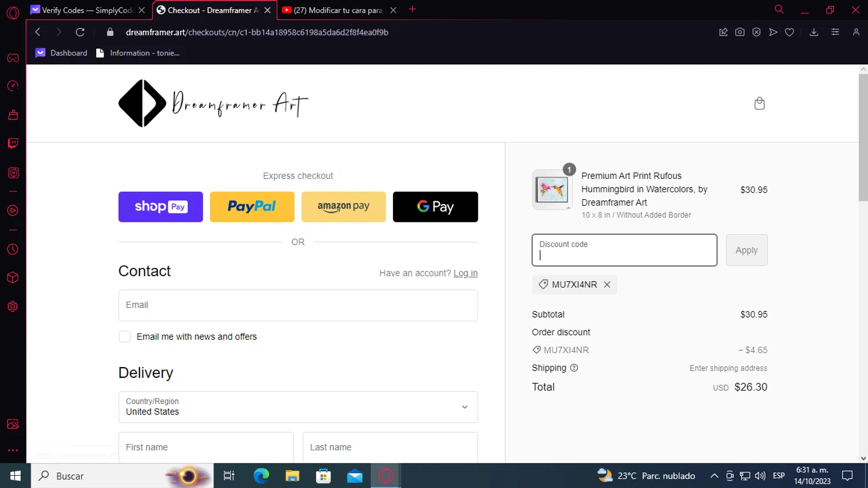The image size is (868, 488).
Task: Open Microsoft Edge from the taskbar
Action: coord(261,476)
